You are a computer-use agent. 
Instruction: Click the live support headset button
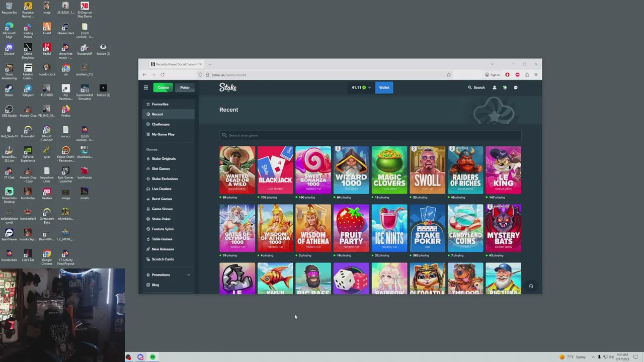[x=531, y=286]
